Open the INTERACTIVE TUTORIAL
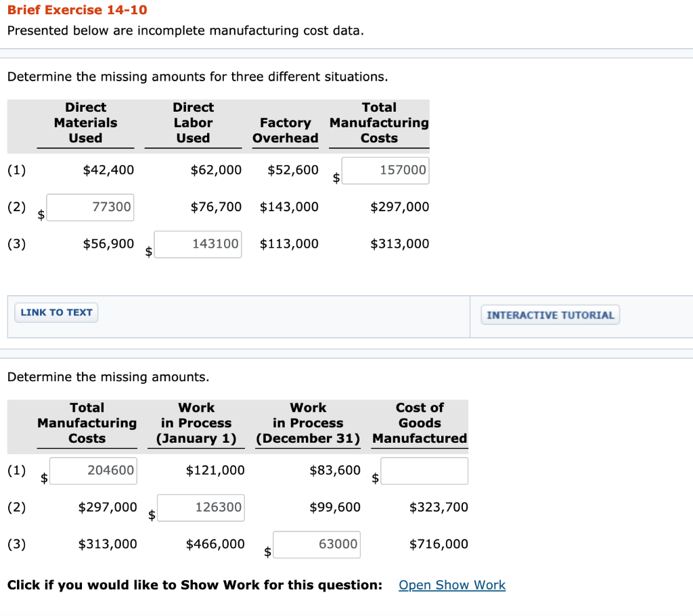 [x=550, y=314]
